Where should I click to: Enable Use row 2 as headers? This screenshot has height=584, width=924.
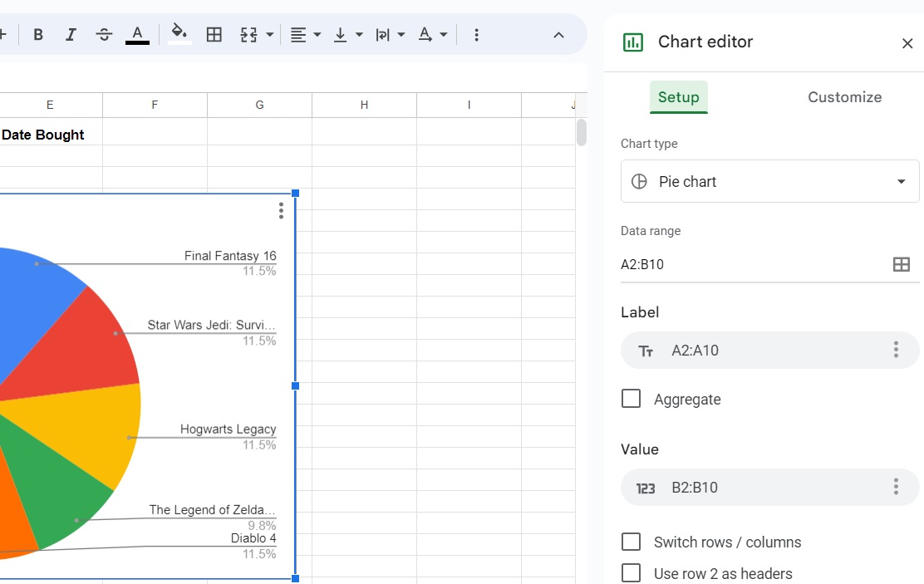[632, 573]
